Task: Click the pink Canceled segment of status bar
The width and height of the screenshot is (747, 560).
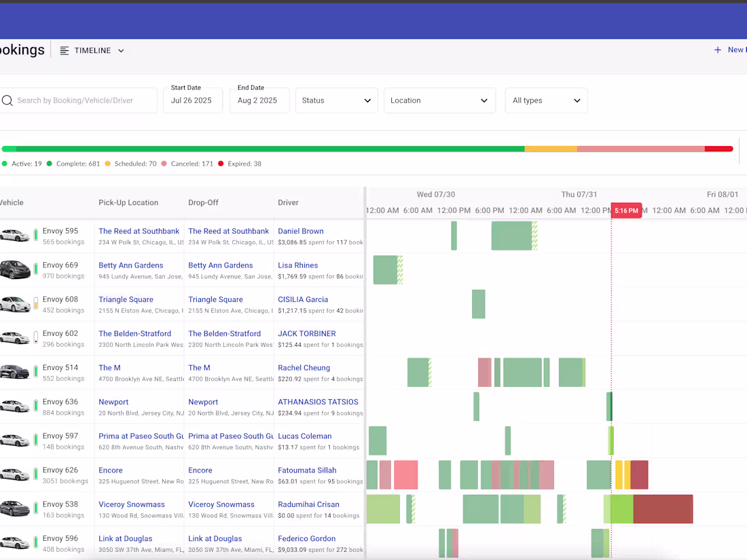Action: pyautogui.click(x=641, y=149)
